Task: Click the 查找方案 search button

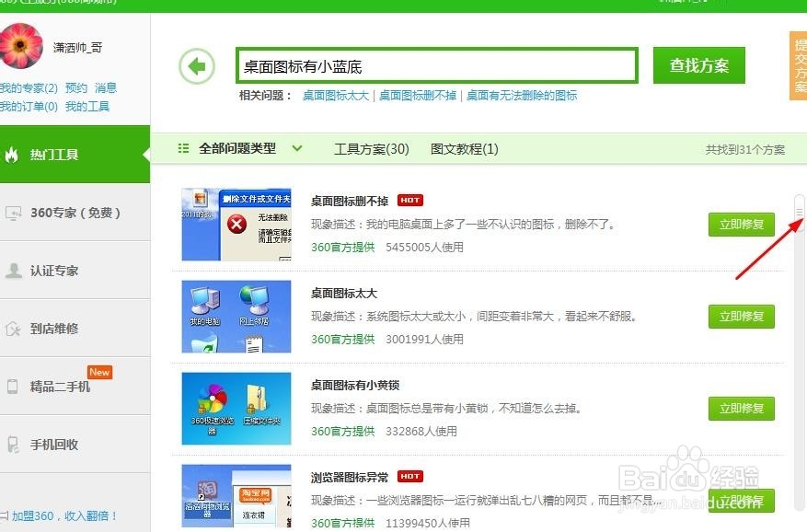Action: coord(699,65)
